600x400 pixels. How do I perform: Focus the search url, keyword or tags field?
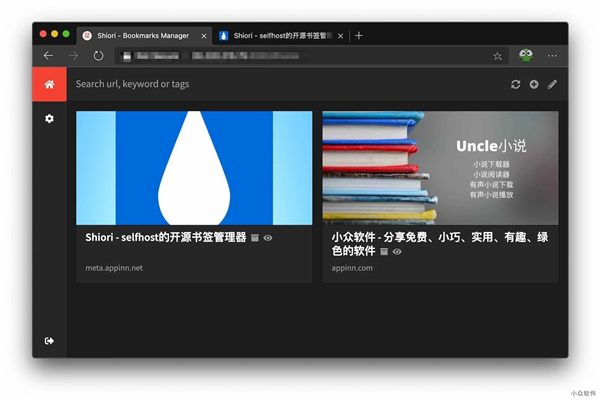[x=280, y=84]
